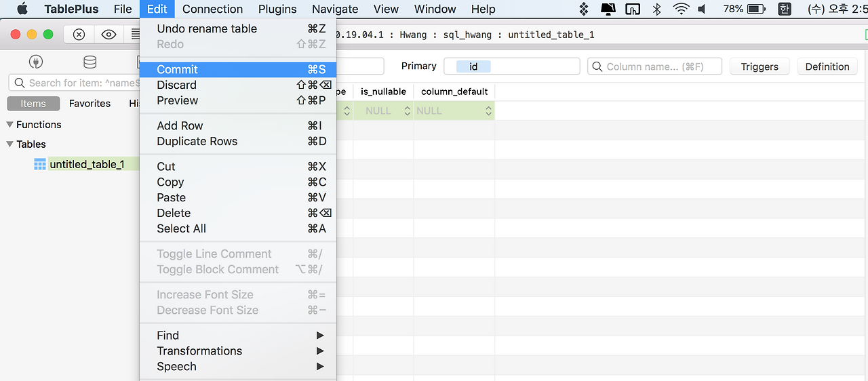Open the Find submenu
The width and height of the screenshot is (868, 381).
[237, 335]
